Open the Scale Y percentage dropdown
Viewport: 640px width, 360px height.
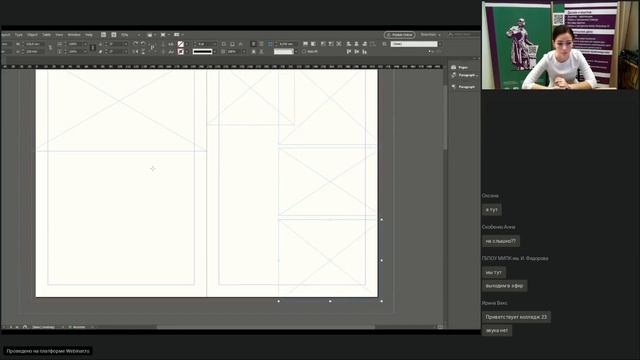[85, 52]
